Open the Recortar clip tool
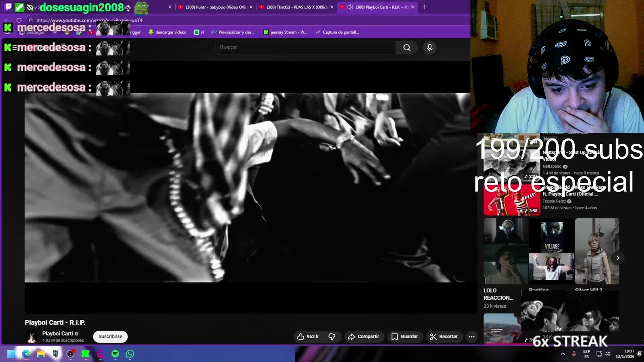Viewport: 644px width, 362px height. tap(444, 336)
